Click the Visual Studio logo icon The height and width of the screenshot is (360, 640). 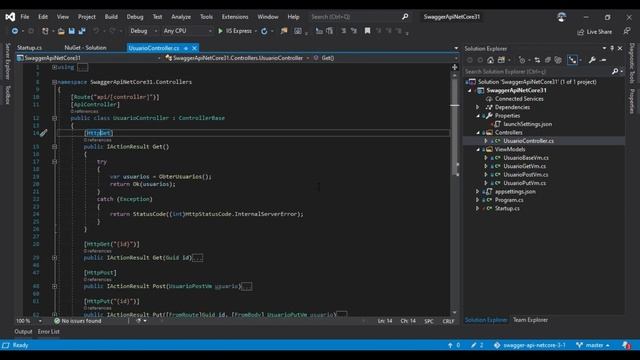(10, 17)
